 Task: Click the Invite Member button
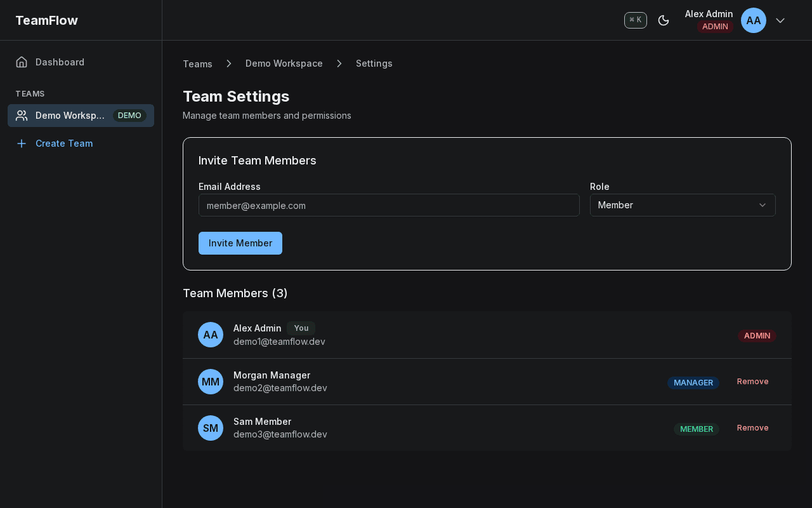(x=240, y=243)
